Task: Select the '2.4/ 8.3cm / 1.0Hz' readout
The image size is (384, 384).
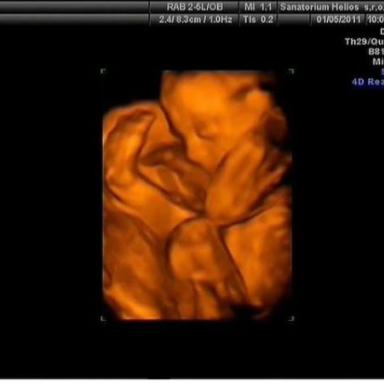Action: (195, 19)
